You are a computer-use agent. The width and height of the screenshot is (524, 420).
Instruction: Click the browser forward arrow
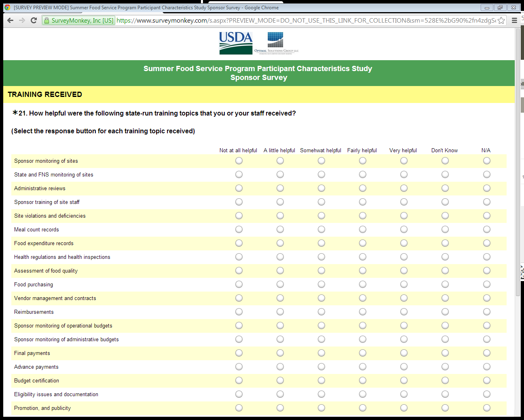(22, 21)
